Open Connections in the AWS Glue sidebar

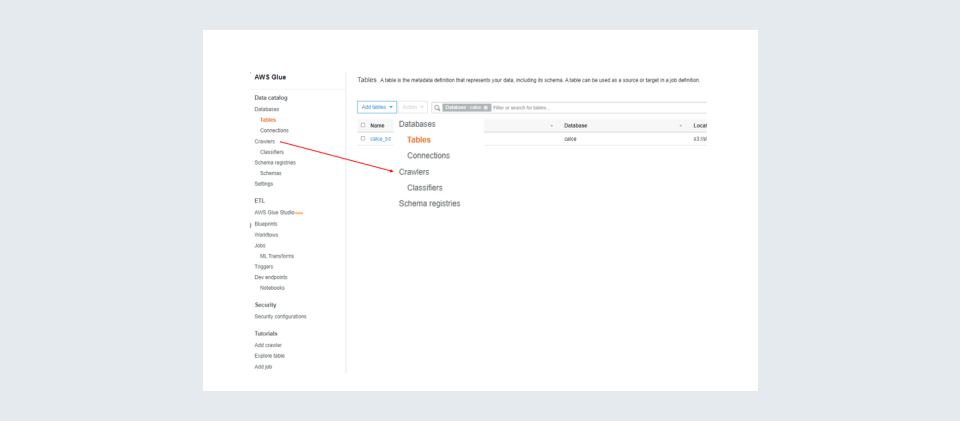pos(274,130)
